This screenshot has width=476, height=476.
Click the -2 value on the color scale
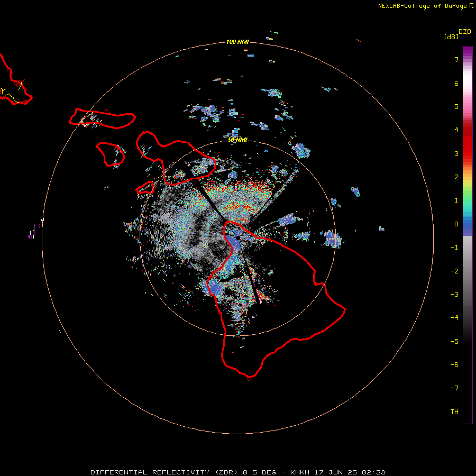tap(454, 271)
